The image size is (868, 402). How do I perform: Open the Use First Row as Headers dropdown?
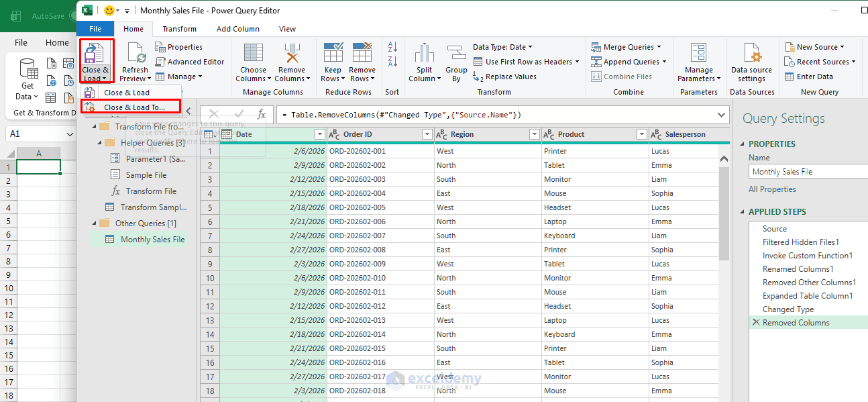pos(527,62)
